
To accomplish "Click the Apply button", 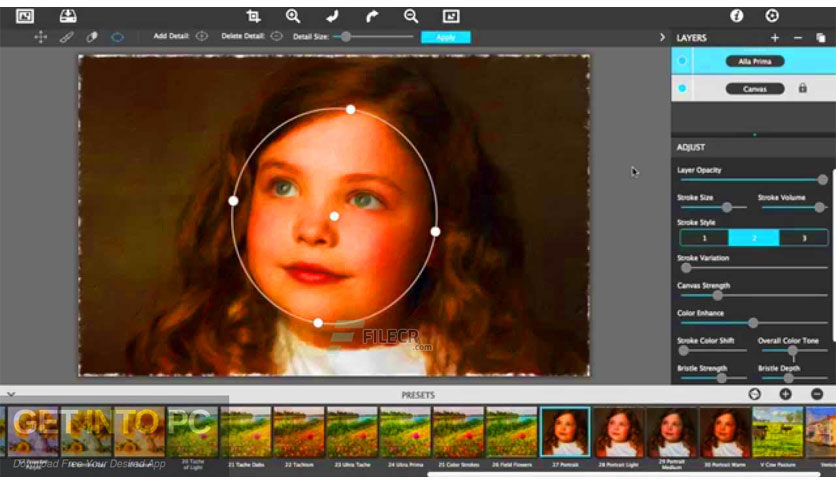I will [446, 37].
